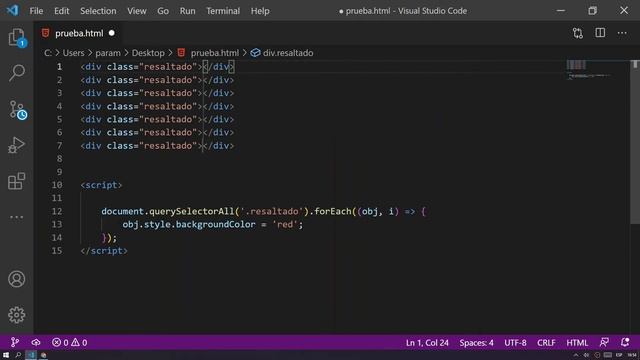Click C: drive in the breadcrumb path
This screenshot has height=360, width=640.
(48, 53)
